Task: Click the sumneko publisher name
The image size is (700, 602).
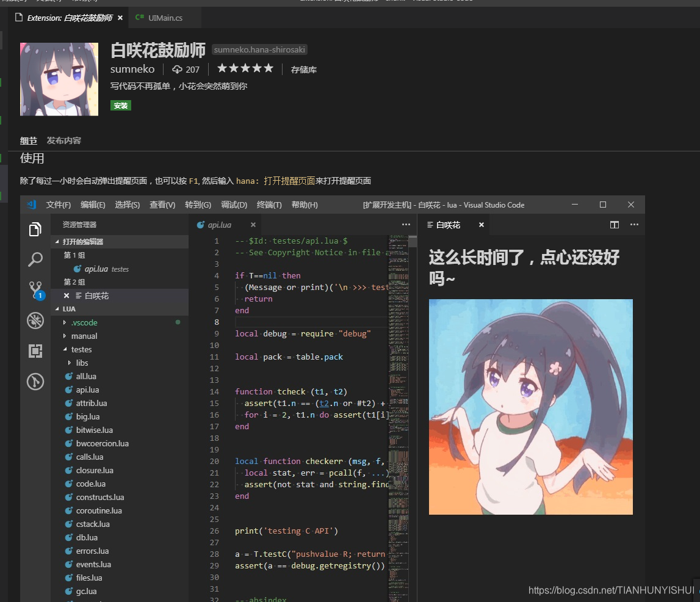Action: pyautogui.click(x=132, y=69)
